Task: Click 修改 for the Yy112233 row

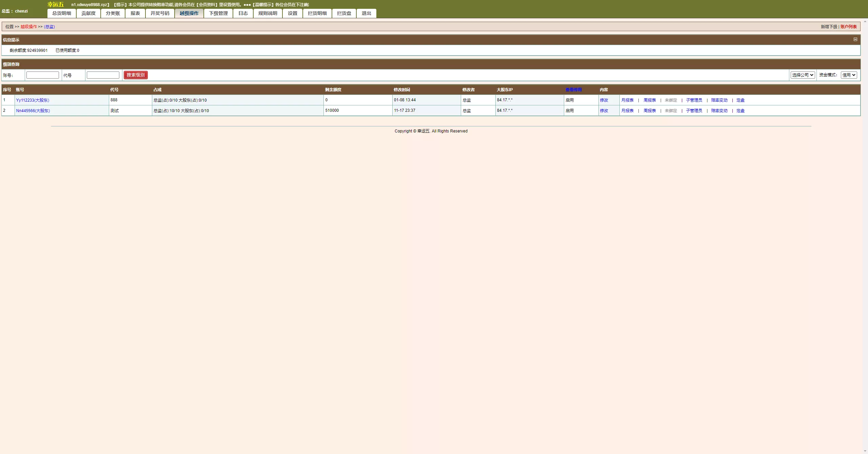Action: point(604,100)
